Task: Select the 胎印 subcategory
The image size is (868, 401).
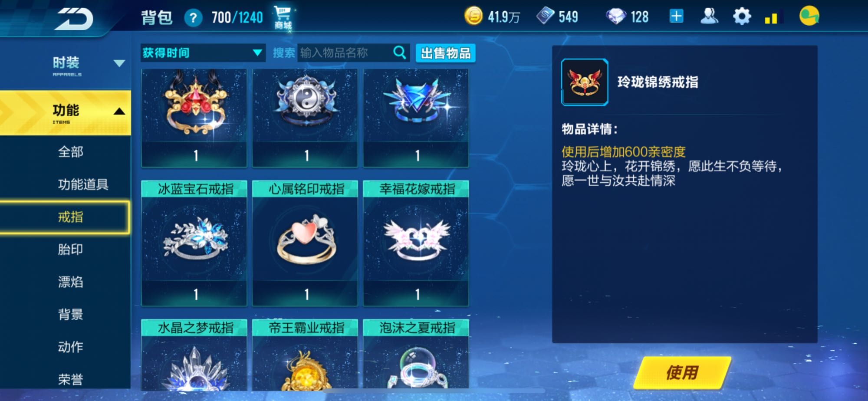Action: 70,250
